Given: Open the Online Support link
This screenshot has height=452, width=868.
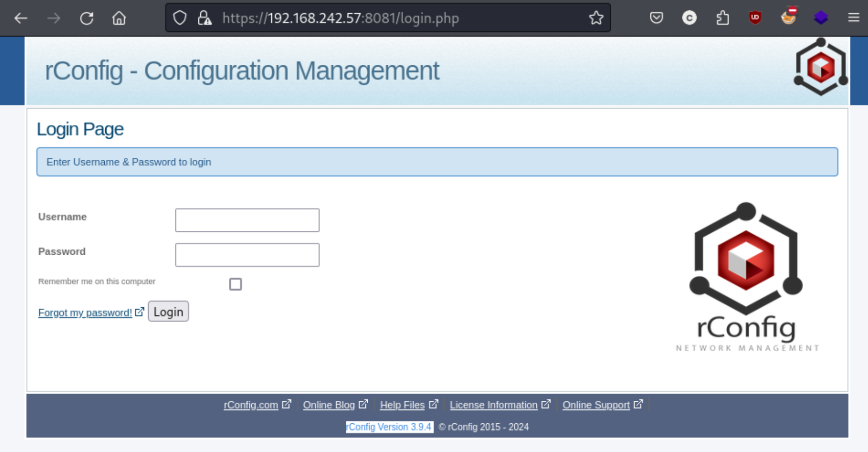Looking at the screenshot, I should point(596,405).
